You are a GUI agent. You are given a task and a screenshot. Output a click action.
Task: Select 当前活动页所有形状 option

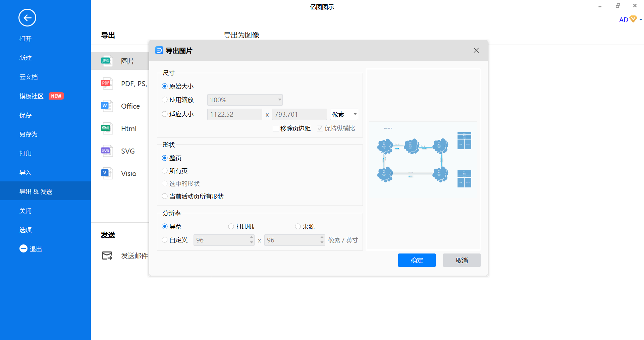point(165,196)
